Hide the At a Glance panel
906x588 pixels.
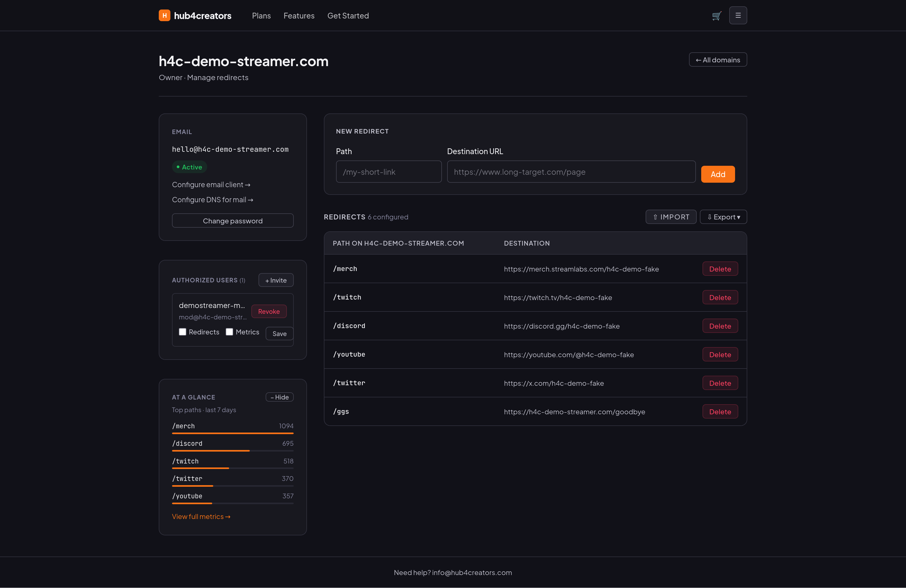point(279,397)
